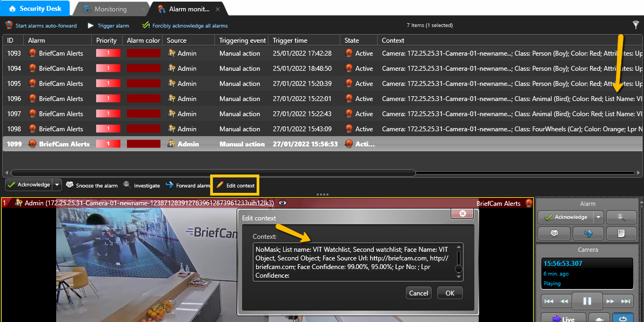Toggle the loop playback button
The image size is (644, 322).
[x=623, y=318]
